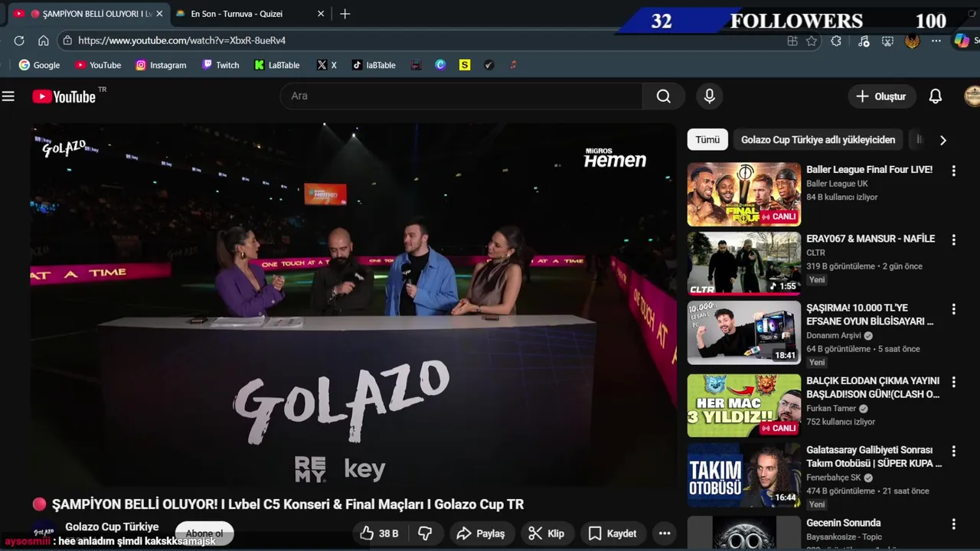Click the Paylaş share button
Viewport: 980px width, 551px height.
(x=481, y=533)
